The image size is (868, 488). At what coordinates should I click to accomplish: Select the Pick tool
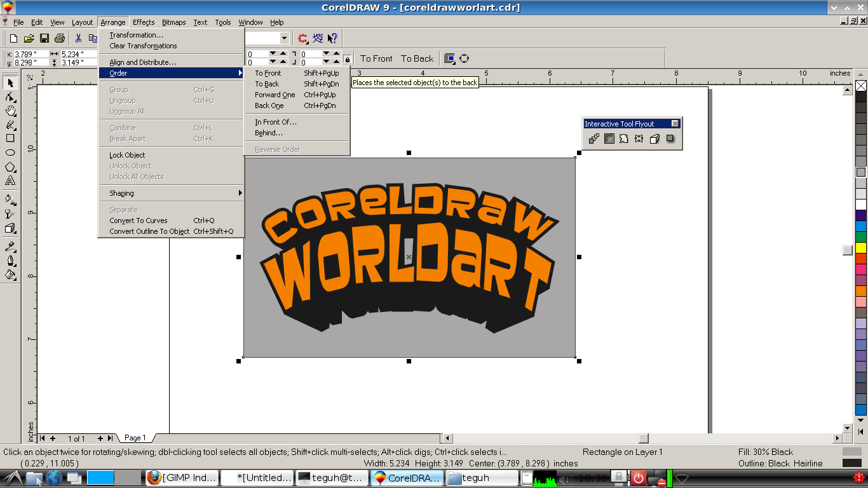(10, 83)
